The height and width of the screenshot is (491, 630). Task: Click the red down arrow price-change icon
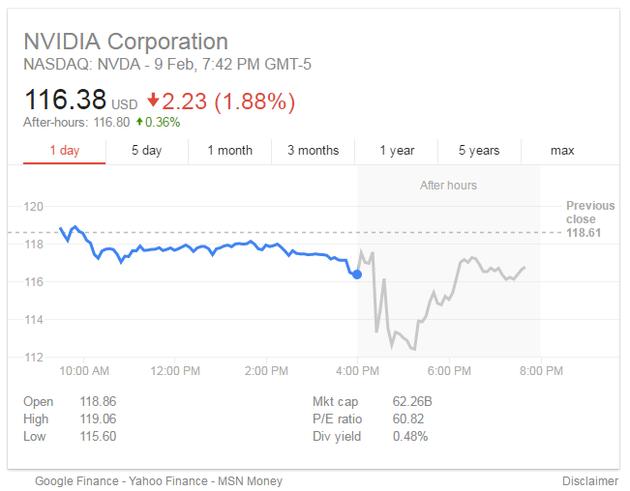pyautogui.click(x=152, y=101)
